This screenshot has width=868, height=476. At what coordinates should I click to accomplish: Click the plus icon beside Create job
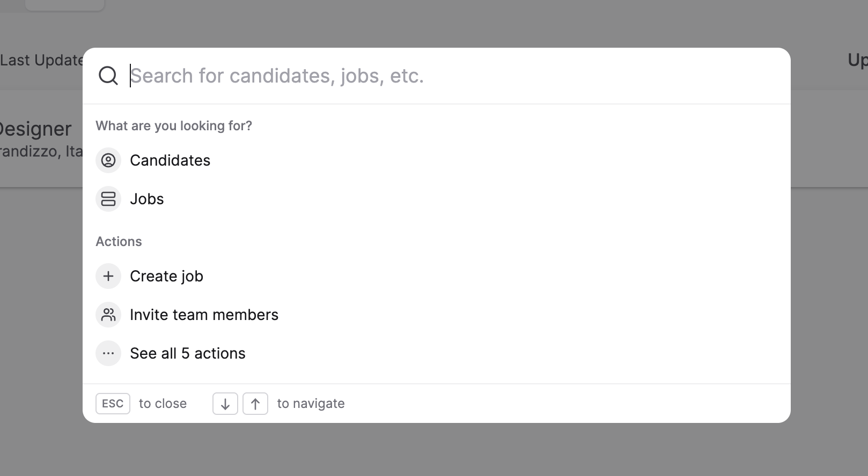tap(108, 276)
